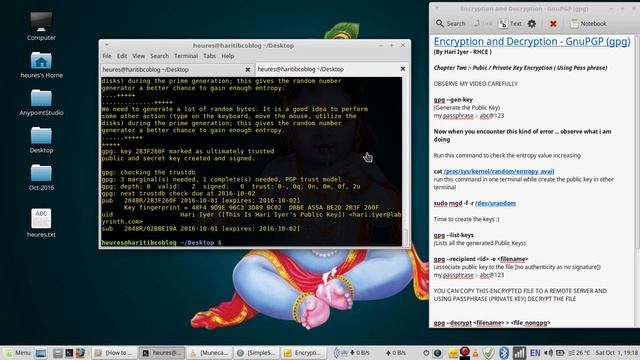Open the Tabs menu in terminal
The height and width of the screenshot is (360, 640).
coord(209,56)
